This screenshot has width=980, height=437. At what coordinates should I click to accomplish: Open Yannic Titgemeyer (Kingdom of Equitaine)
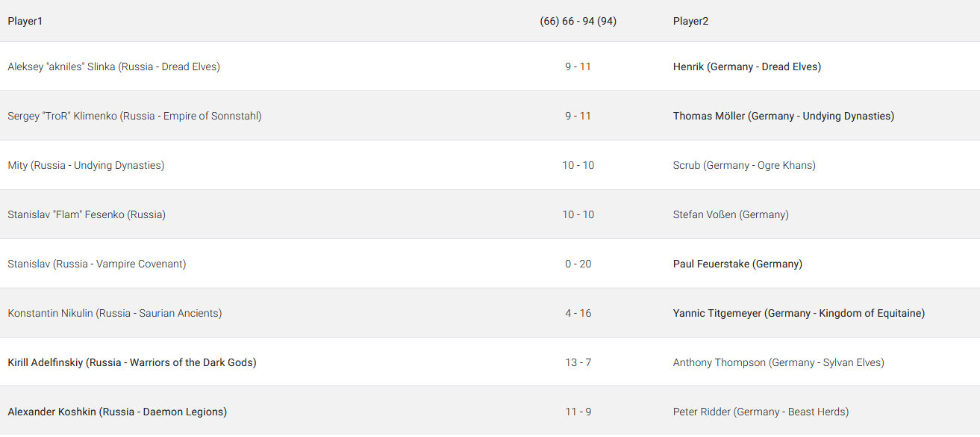tap(799, 313)
